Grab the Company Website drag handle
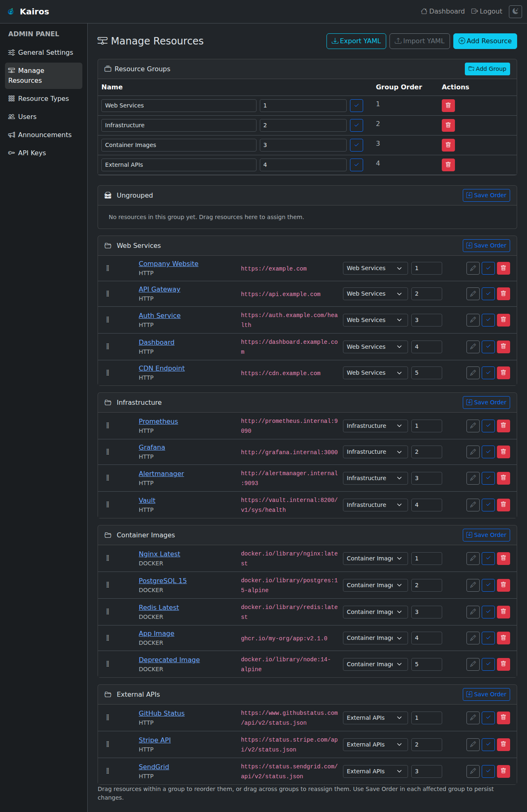527x812 pixels. (x=108, y=268)
